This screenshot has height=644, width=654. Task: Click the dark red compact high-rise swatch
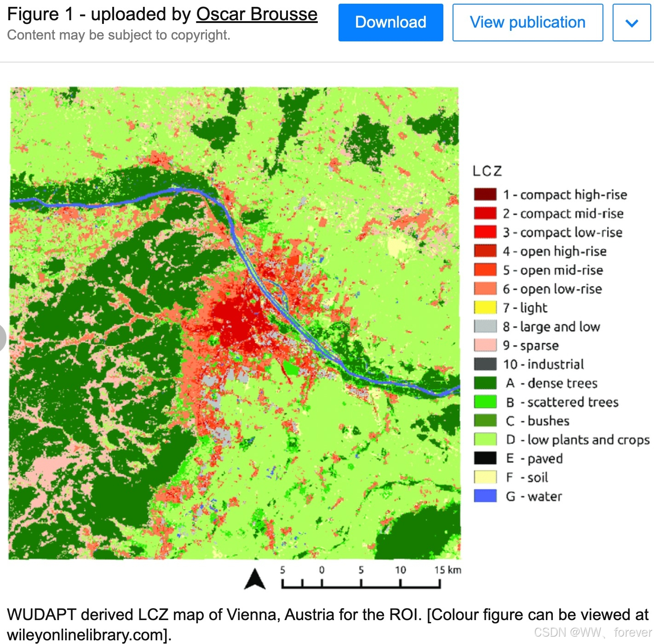click(485, 194)
